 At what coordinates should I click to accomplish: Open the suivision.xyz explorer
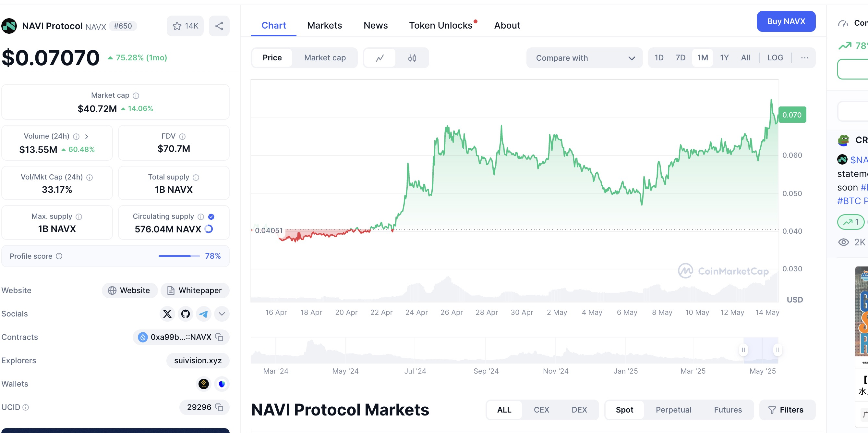(x=198, y=361)
